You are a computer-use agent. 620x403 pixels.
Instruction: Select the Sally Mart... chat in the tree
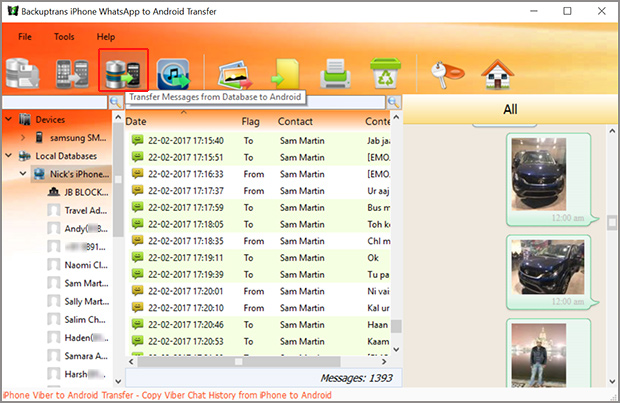pyautogui.click(x=87, y=301)
